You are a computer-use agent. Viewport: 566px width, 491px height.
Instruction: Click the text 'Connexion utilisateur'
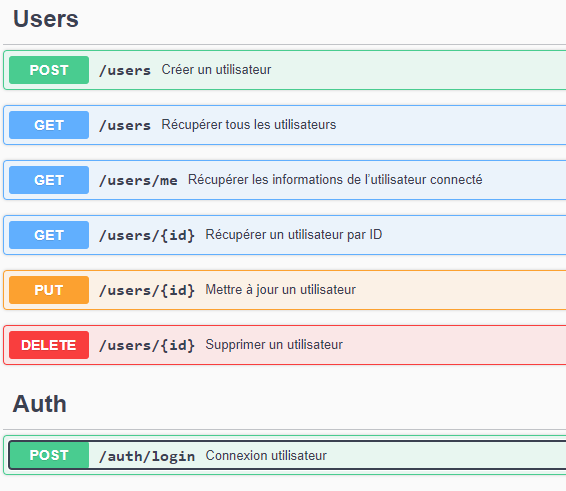pos(266,455)
